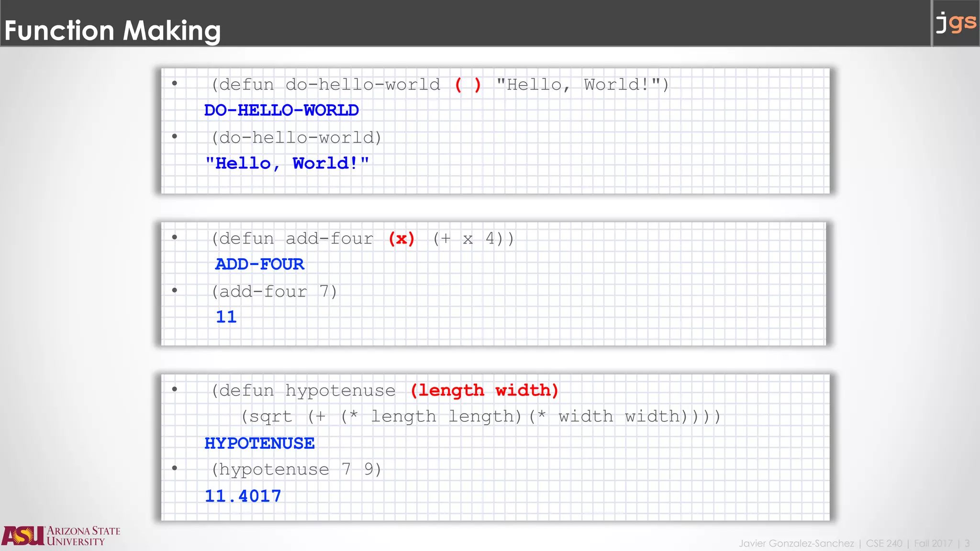Click the blue 'HYPOTENUSE' output
This screenshot has width=980, height=551.
pos(259,443)
